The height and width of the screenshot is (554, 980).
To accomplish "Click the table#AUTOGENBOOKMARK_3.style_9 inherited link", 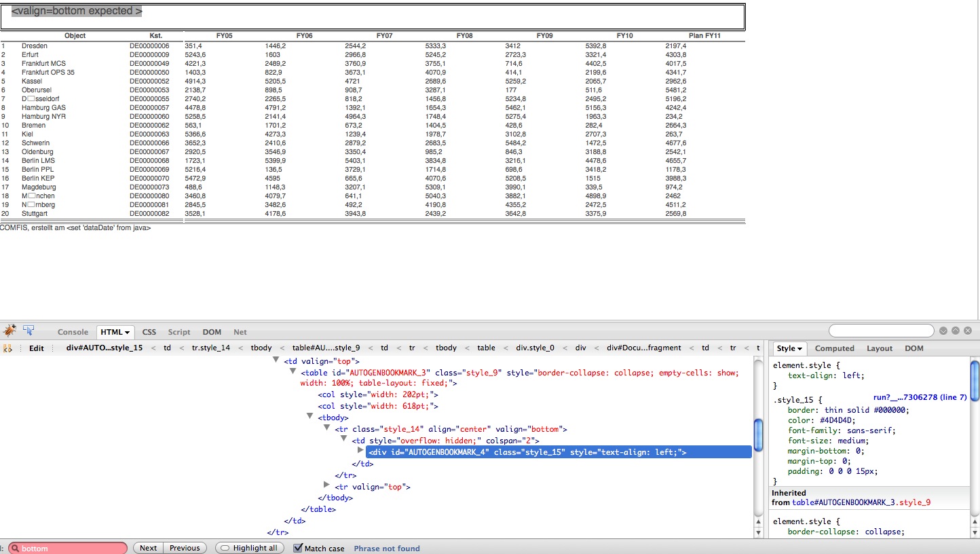I will point(861,503).
